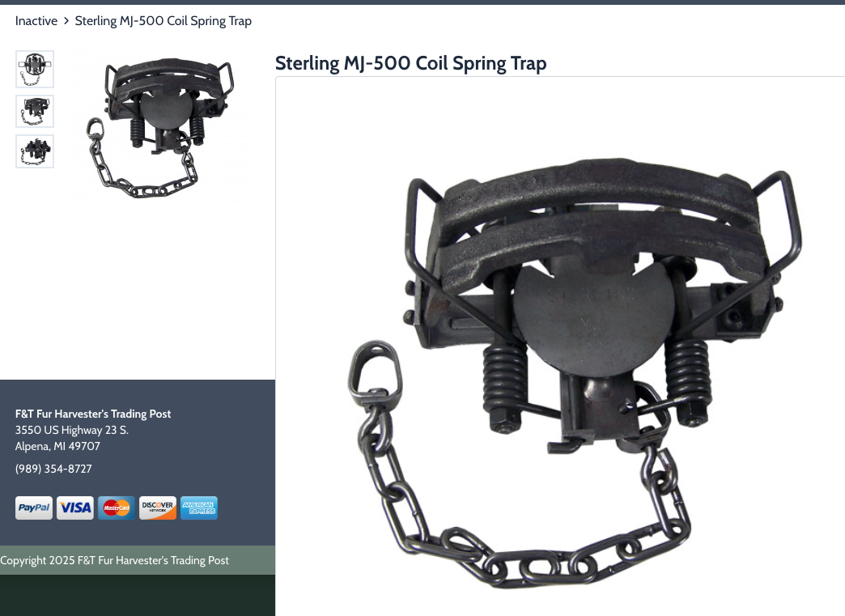Show the second trap thumbnail view
This screenshot has width=845, height=616.
coord(35,112)
